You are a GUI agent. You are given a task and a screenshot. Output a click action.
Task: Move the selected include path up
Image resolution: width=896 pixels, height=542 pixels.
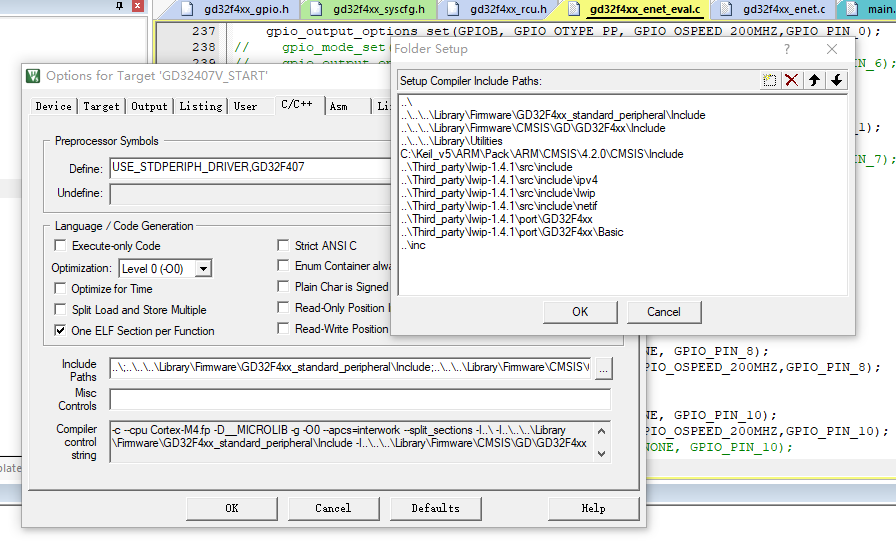tap(814, 81)
